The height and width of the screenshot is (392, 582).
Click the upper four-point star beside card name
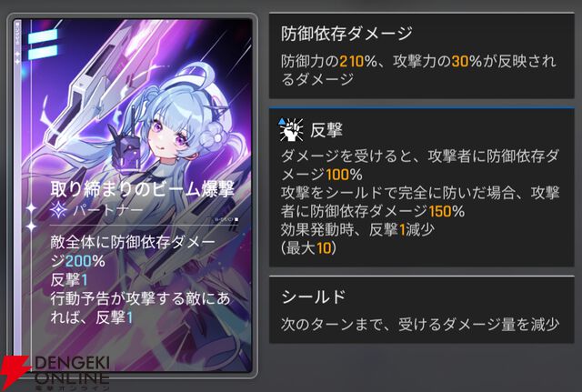pyautogui.click(x=30, y=208)
